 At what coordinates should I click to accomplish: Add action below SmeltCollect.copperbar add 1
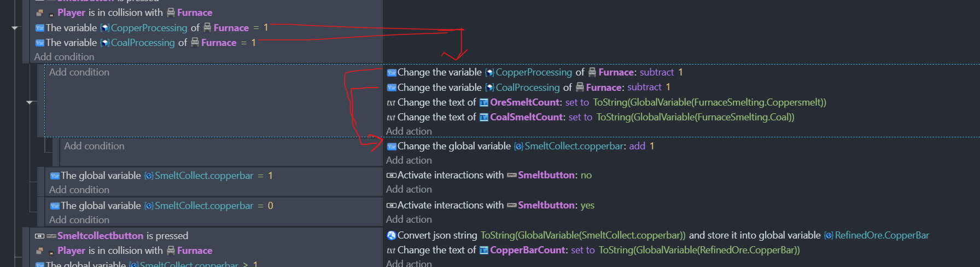409,160
